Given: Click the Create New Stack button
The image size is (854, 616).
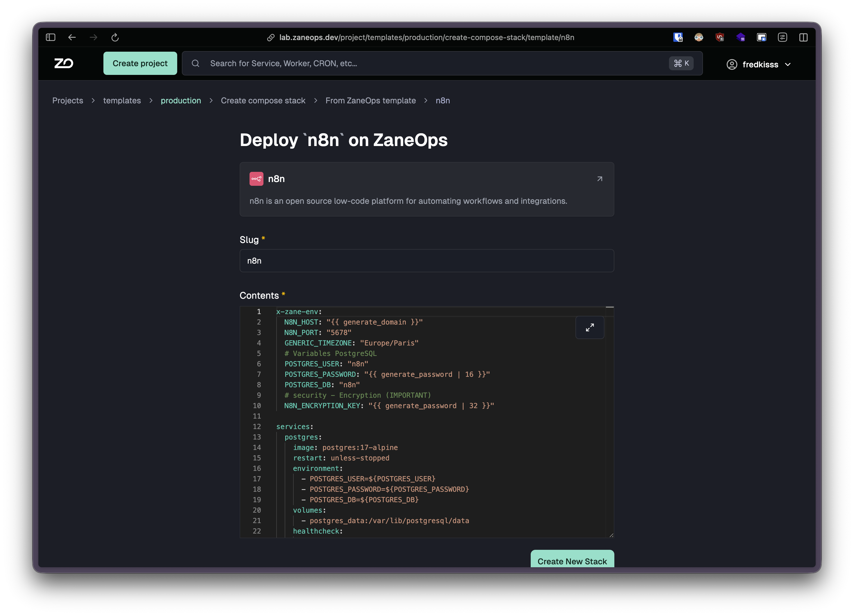Looking at the screenshot, I should [572, 559].
